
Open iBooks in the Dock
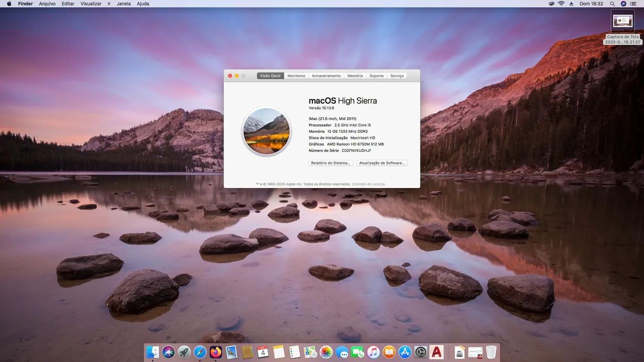[389, 352]
